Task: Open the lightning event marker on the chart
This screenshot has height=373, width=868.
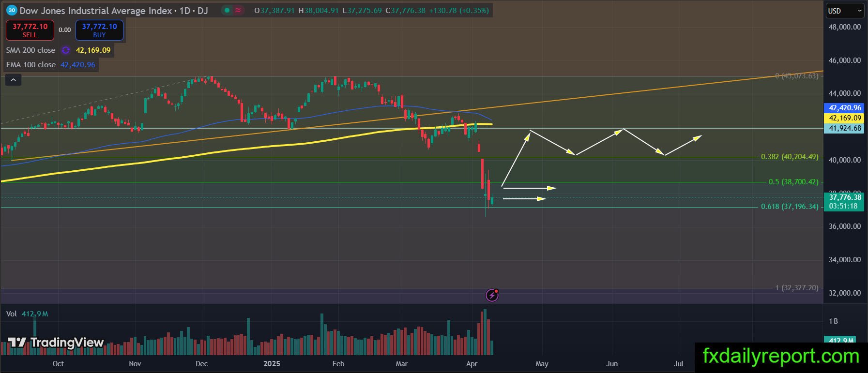Action: [492, 295]
